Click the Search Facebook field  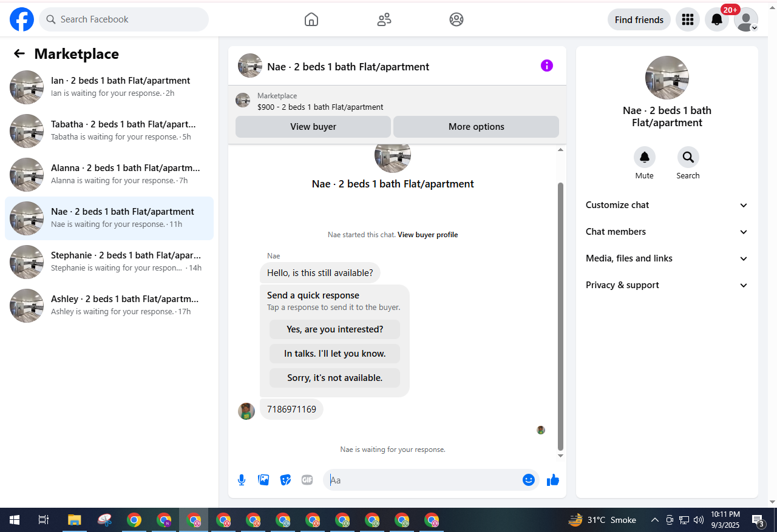[124, 19]
